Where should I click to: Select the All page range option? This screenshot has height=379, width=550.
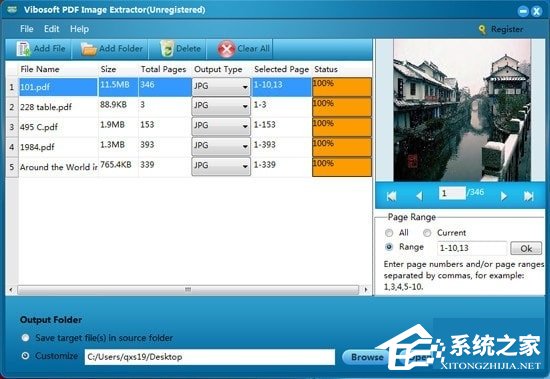[389, 233]
